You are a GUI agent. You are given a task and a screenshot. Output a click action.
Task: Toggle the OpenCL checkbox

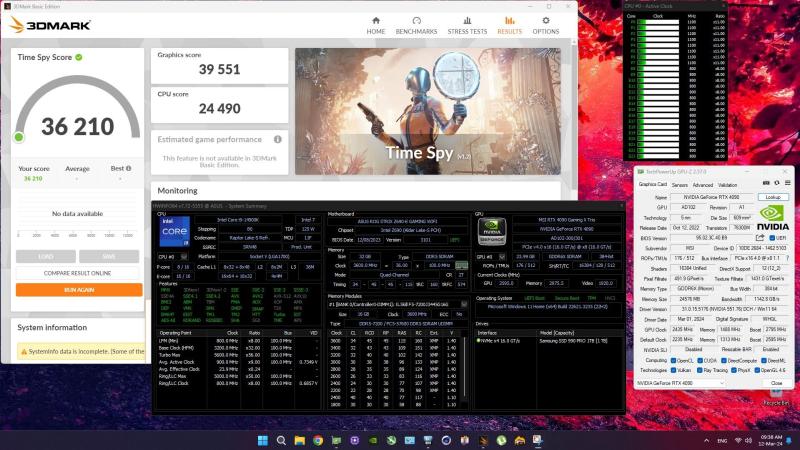tap(671, 359)
